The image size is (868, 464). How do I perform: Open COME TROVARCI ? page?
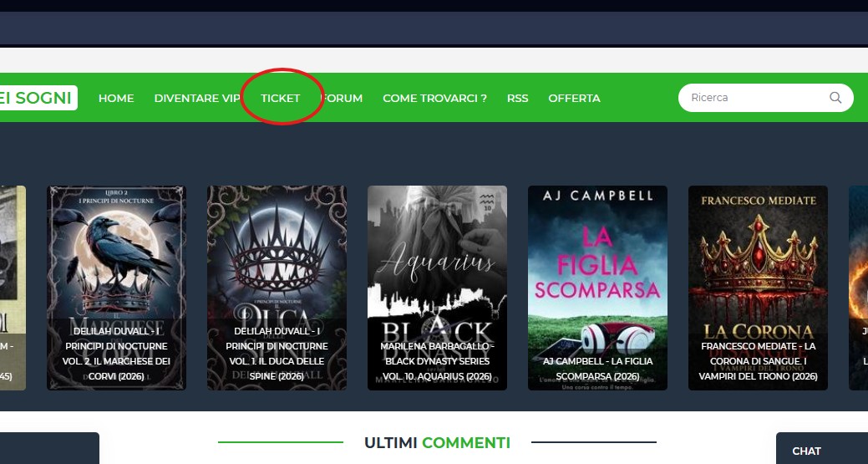pyautogui.click(x=434, y=98)
